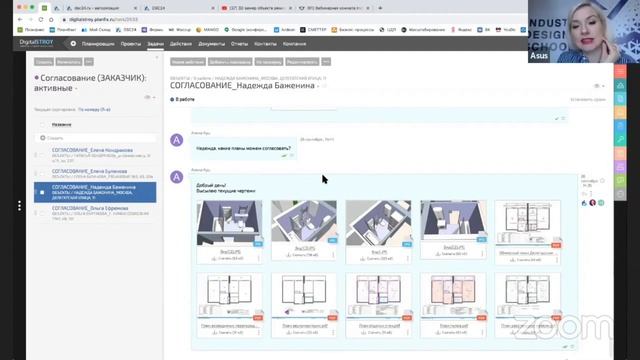Click the clock icon beside message date

coord(602,180)
